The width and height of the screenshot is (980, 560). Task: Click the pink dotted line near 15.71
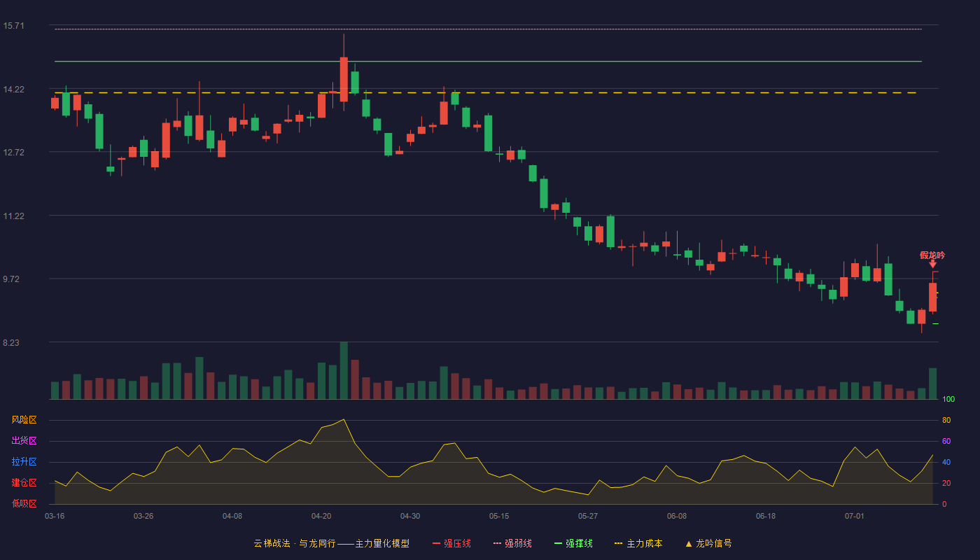pyautogui.click(x=488, y=29)
